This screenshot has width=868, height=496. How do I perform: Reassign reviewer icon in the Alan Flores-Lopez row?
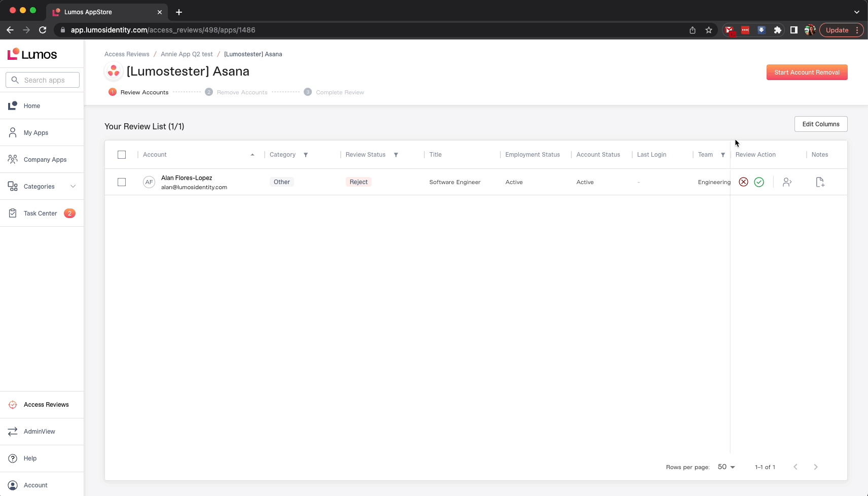point(787,182)
